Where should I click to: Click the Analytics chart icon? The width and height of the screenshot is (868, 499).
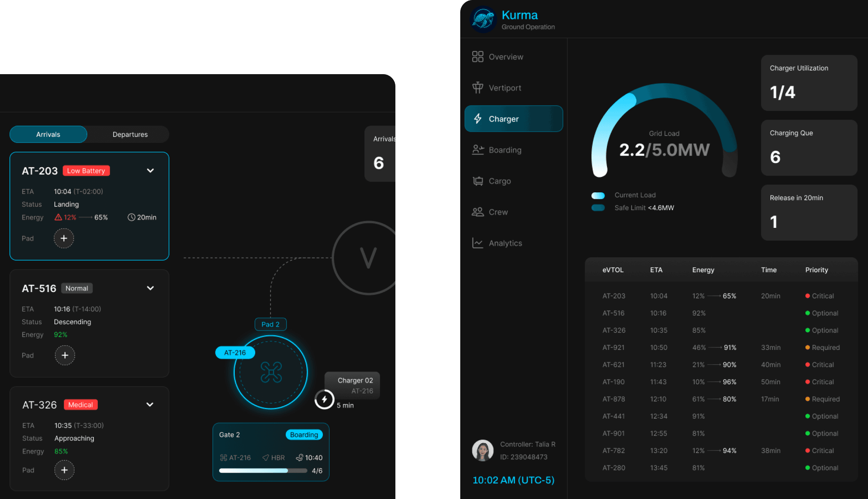pos(478,243)
